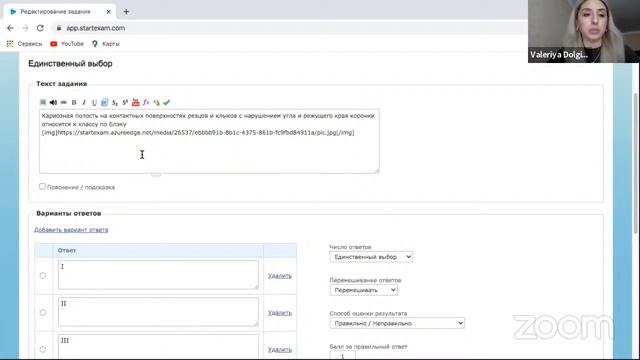Screen dimensions: 640x360
Task: Insert audio with the speaker icon
Action: (x=53, y=102)
